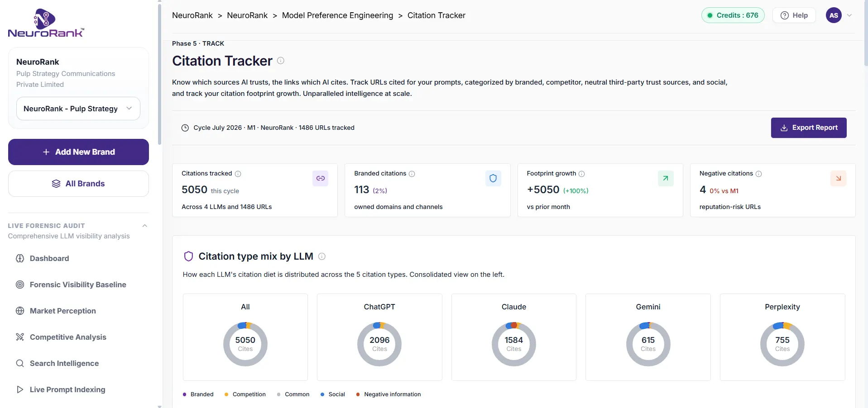
Task: Click the All Brands button
Action: [78, 184]
